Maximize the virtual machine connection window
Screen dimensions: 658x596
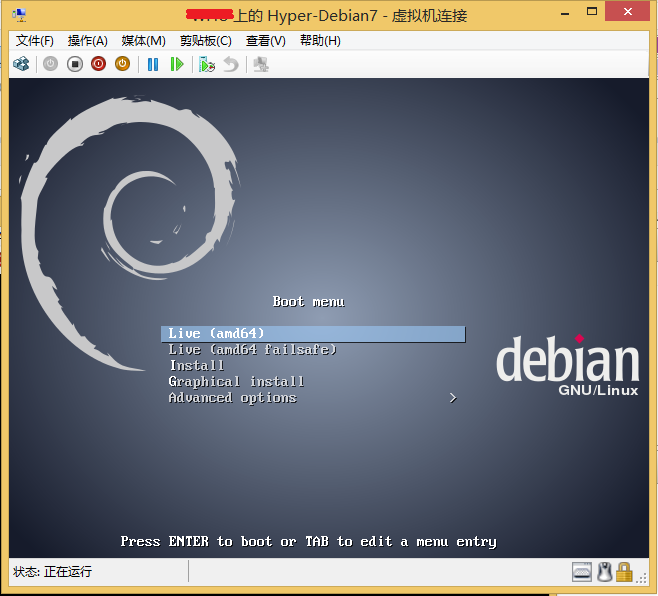coord(592,12)
